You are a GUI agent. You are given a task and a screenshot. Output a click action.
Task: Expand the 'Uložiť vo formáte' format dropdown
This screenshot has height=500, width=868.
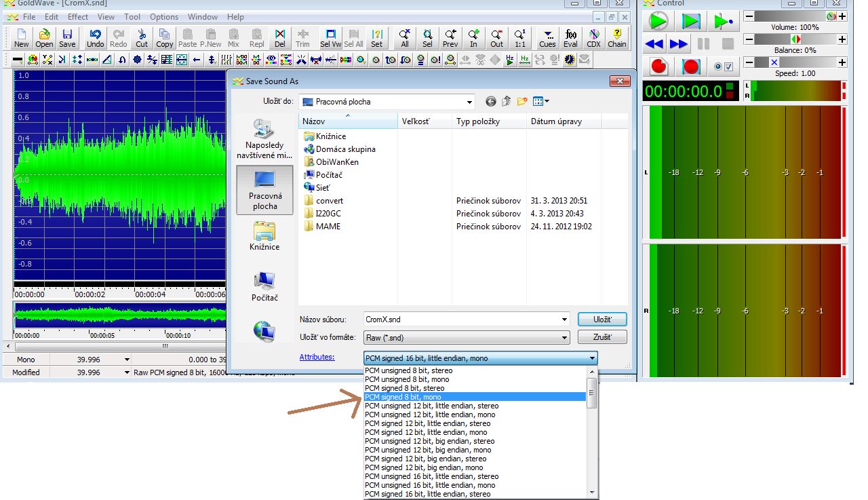[564, 338]
